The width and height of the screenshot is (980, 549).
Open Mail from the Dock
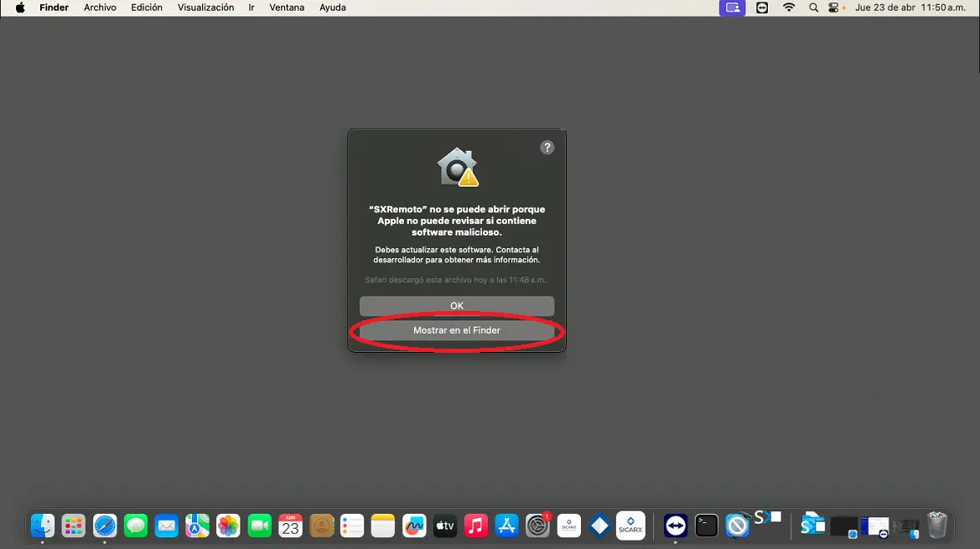tap(166, 526)
